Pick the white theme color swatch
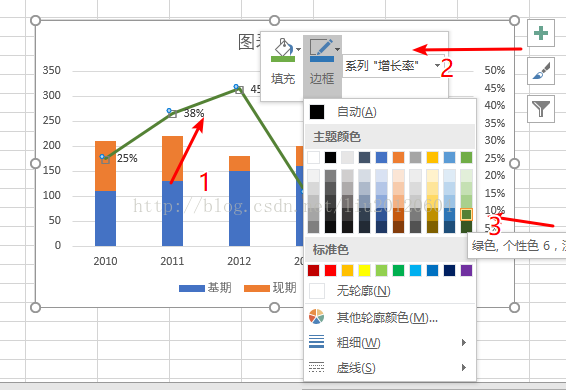The width and height of the screenshot is (566, 390). point(313,157)
